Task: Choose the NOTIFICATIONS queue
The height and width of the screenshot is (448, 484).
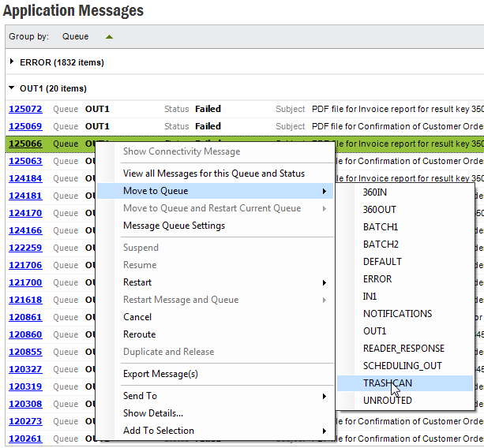Action: (397, 314)
